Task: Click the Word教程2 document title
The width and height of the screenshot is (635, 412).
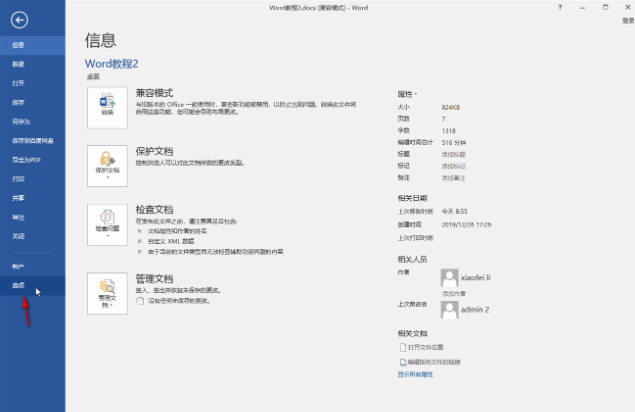Action: [x=111, y=64]
